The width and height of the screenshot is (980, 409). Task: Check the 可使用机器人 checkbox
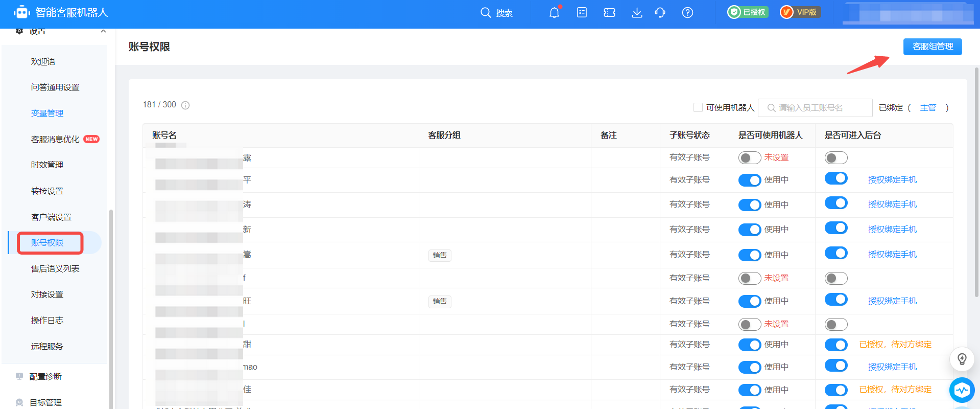698,107
